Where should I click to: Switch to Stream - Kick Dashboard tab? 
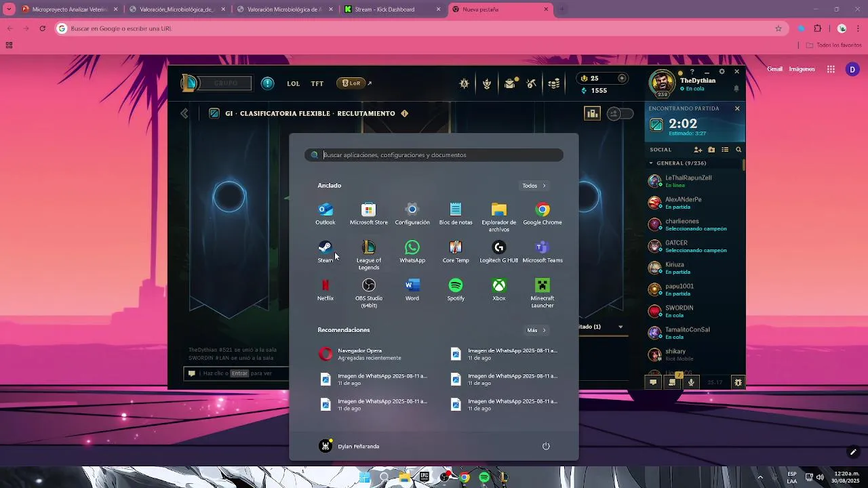[x=393, y=9]
